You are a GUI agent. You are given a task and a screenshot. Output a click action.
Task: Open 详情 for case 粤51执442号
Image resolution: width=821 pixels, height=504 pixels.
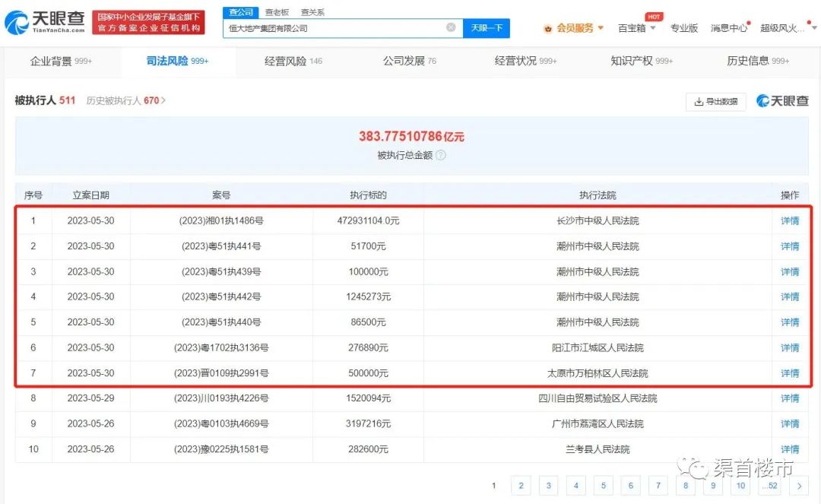790,296
